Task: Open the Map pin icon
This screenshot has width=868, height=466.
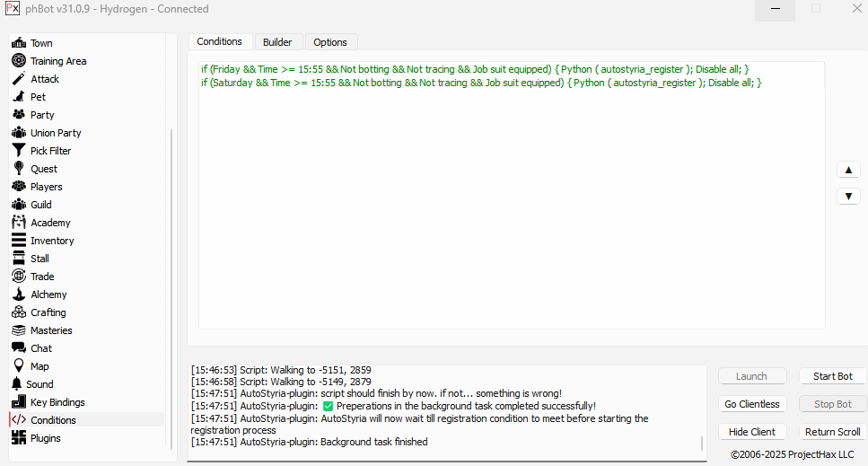Action: [18, 366]
